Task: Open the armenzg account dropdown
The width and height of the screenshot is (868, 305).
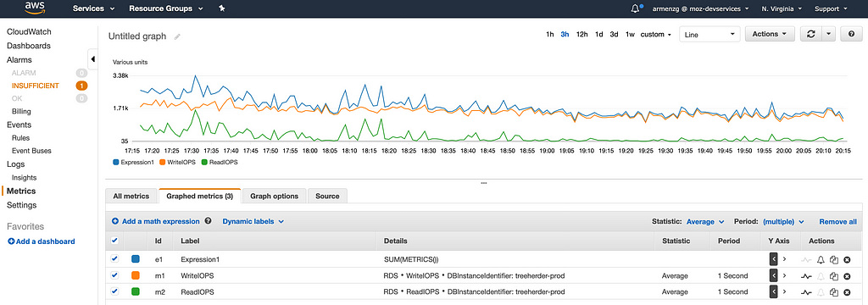Action: 701,8
